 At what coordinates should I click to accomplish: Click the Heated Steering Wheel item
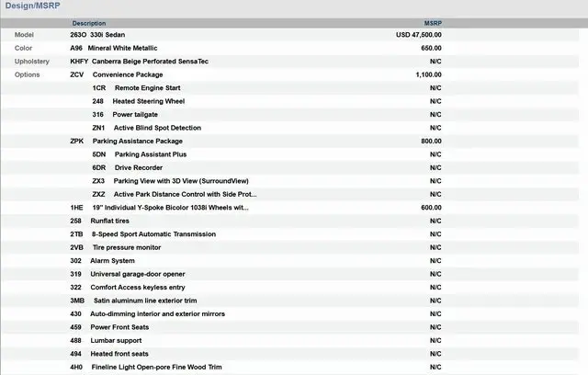coord(149,101)
